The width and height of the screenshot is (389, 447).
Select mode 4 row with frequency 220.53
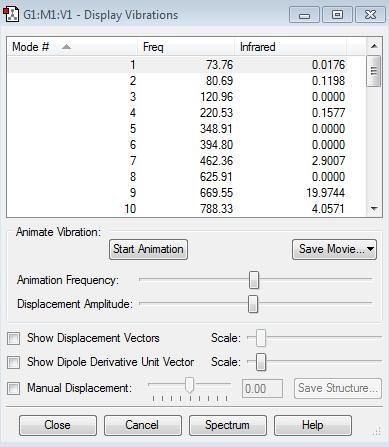pyautogui.click(x=177, y=113)
